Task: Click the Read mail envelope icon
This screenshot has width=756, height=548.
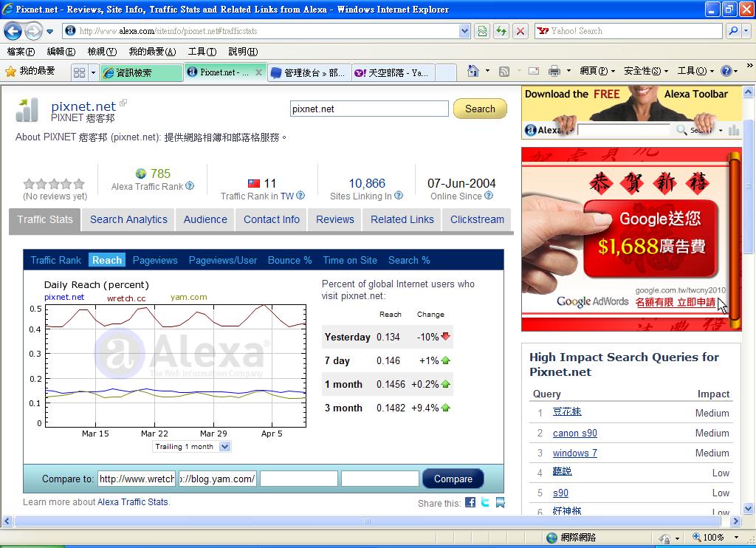Action: tap(533, 72)
